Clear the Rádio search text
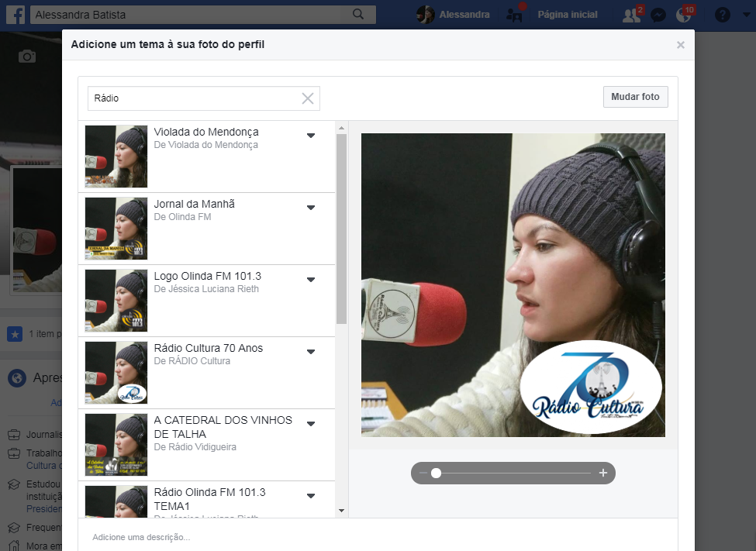756x551 pixels. pos(308,98)
